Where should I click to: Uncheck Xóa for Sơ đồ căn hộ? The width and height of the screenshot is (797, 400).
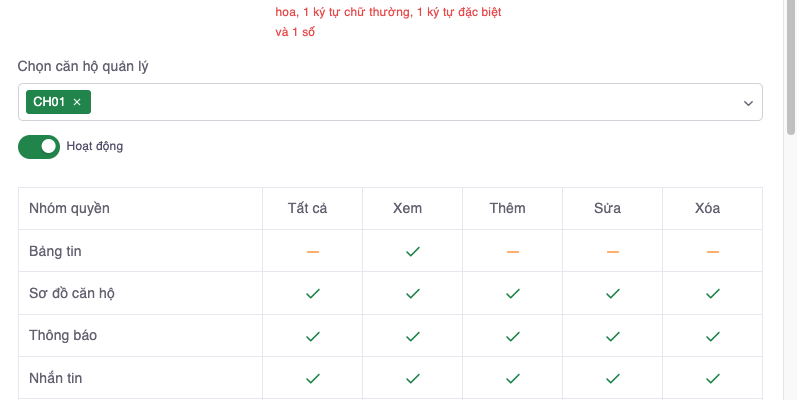click(x=712, y=294)
